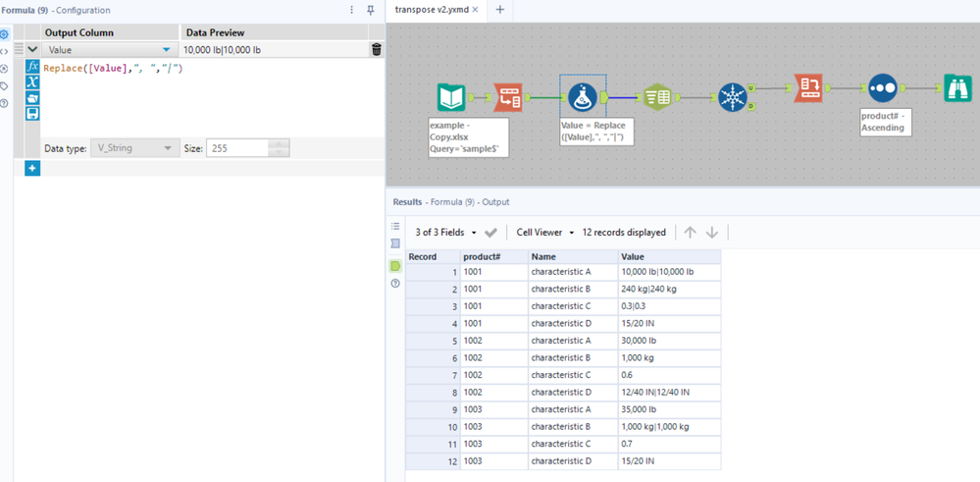Add a new expression with plus button
Screen dimensions: 980x482
pos(32,168)
